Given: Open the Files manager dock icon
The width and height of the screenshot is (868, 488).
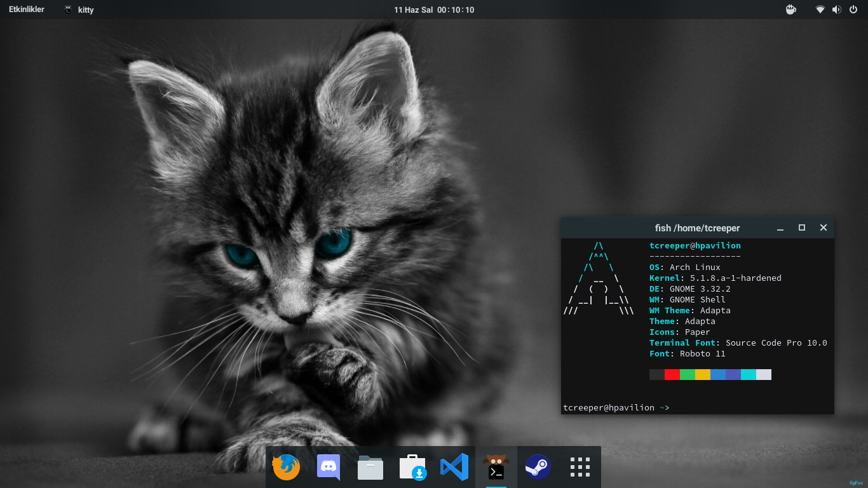Looking at the screenshot, I should (370, 468).
